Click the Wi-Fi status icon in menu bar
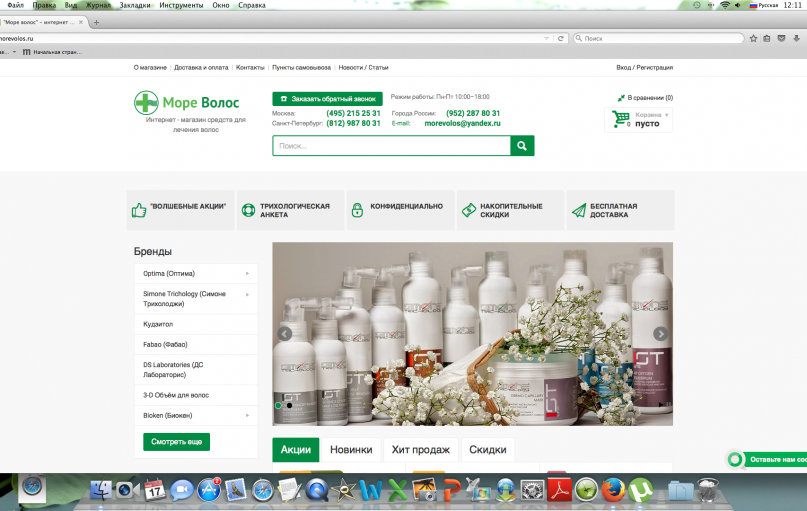Viewport: 807px width, 511px height. click(x=725, y=5)
